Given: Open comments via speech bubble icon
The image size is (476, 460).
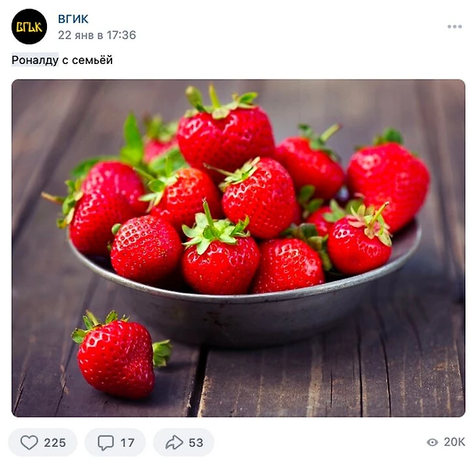Looking at the screenshot, I should pos(106,442).
